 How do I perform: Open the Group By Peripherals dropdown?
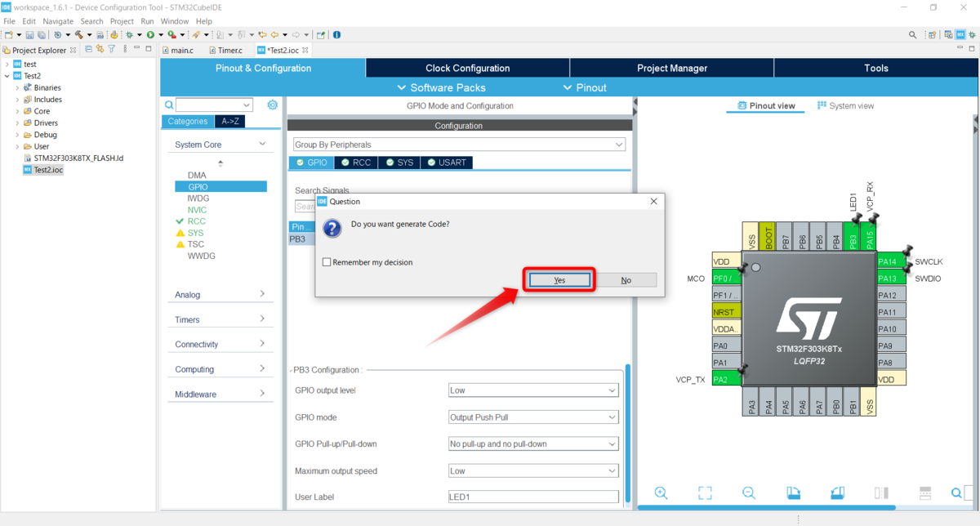point(459,145)
